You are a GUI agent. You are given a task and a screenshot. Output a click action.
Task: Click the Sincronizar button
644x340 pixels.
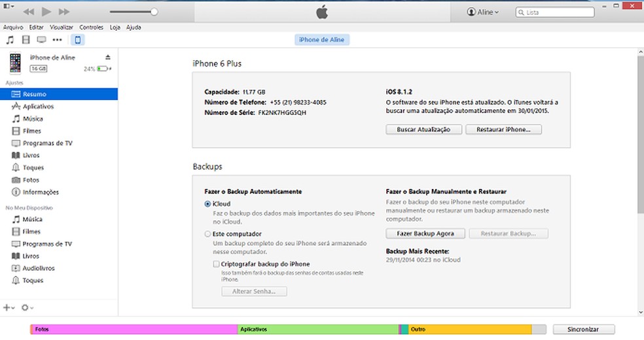tap(584, 329)
